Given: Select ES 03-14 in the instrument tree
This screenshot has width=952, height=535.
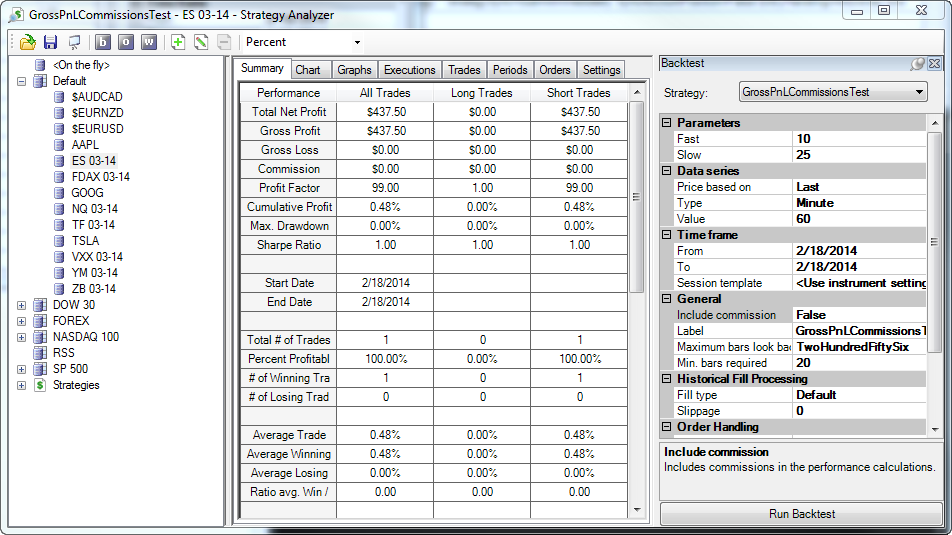Looking at the screenshot, I should 94,161.
